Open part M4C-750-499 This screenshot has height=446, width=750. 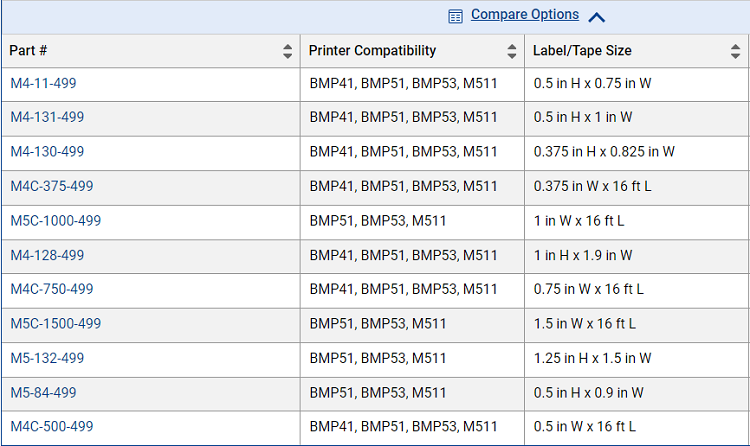[52, 289]
